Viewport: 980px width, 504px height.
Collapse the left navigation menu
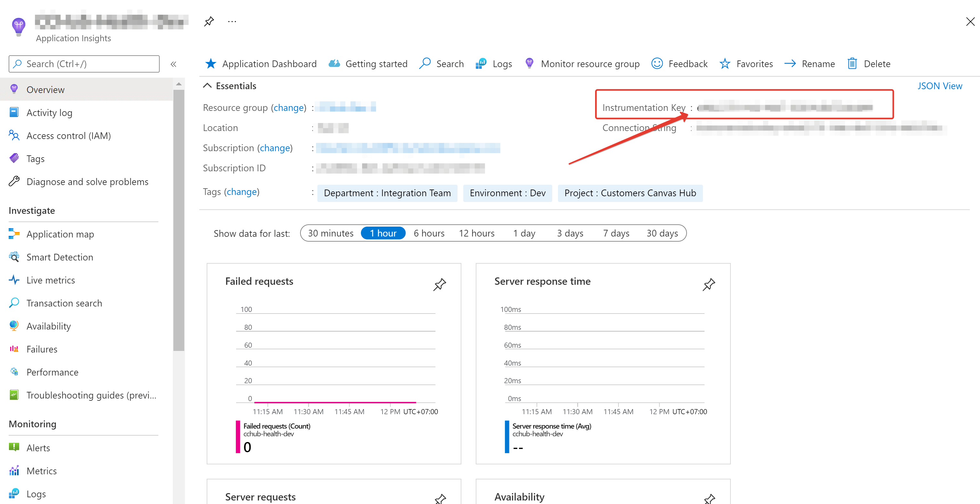(x=173, y=64)
